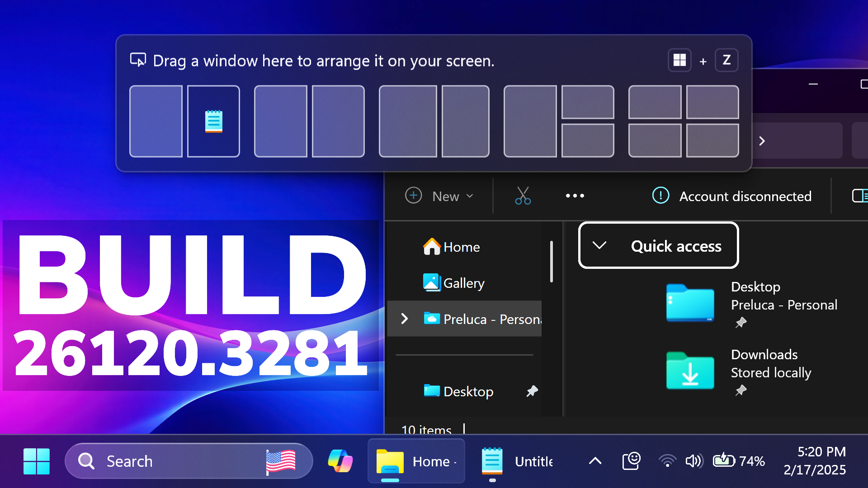Open the Home folder from the navigation pane
The image size is (868, 488).
[461, 247]
